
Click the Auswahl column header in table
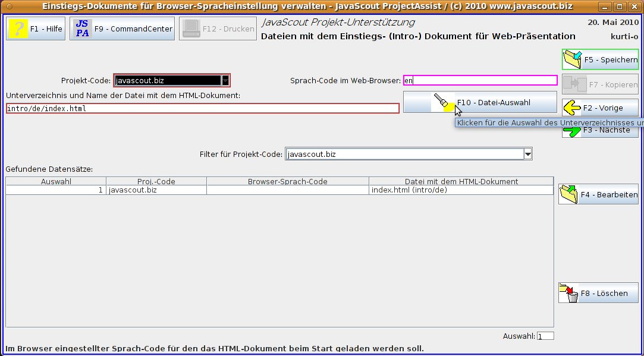56,181
